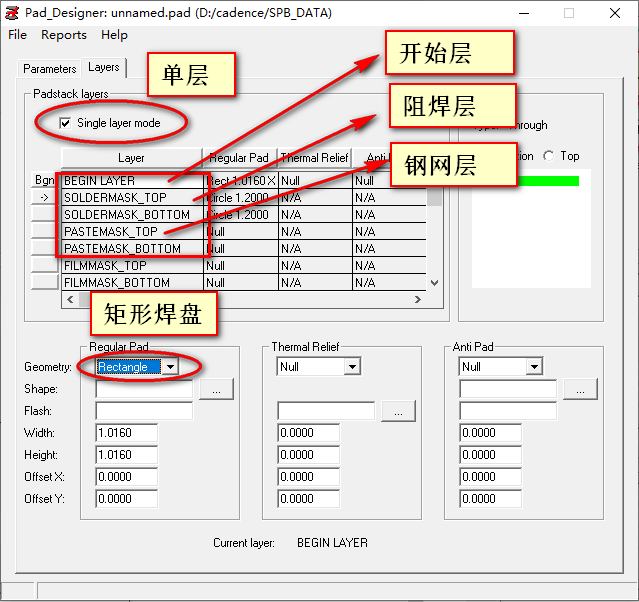Click right arrow of layer table horizontal scrollbar
The height and width of the screenshot is (602, 639).
coord(419,299)
